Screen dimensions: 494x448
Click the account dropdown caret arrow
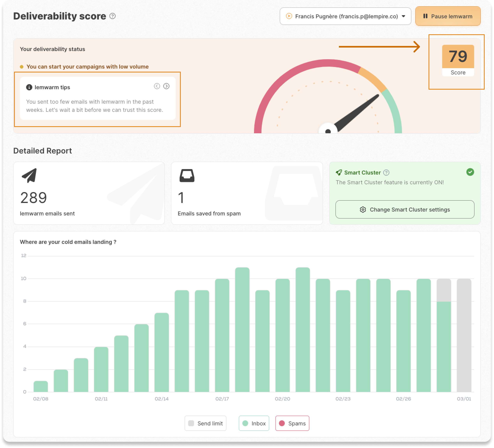pyautogui.click(x=403, y=16)
